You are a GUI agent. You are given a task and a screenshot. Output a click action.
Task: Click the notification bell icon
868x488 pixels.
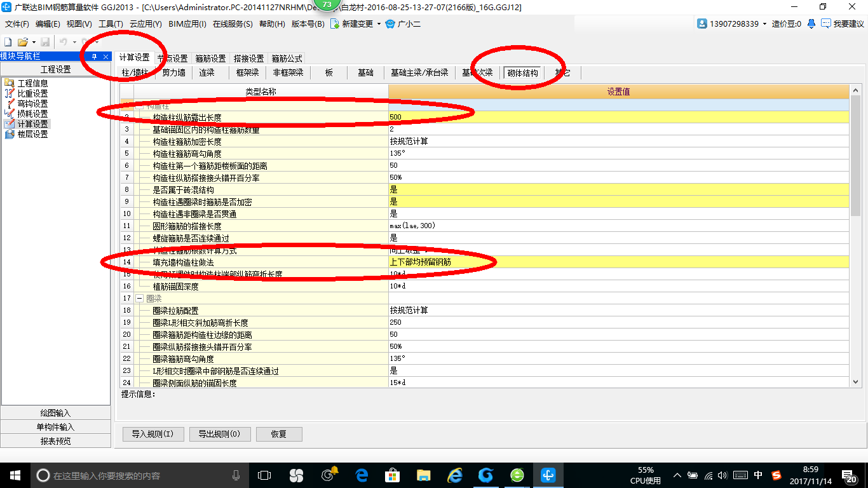[811, 24]
